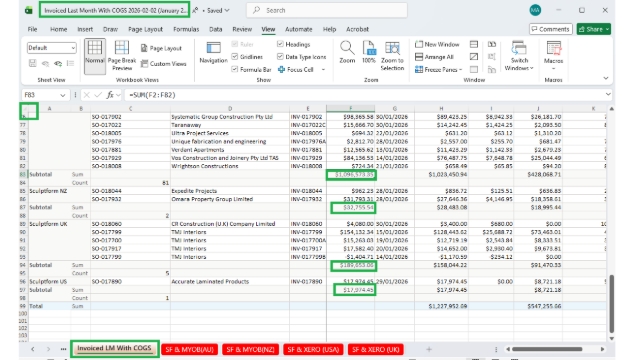Go to the next sheet arrow
The image size is (640, 360).
click(x=48, y=349)
